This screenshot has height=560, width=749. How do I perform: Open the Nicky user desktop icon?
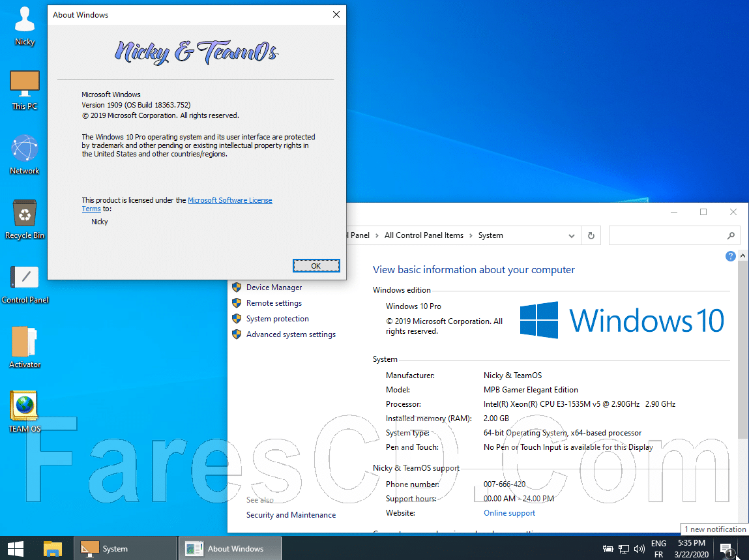pos(24,26)
